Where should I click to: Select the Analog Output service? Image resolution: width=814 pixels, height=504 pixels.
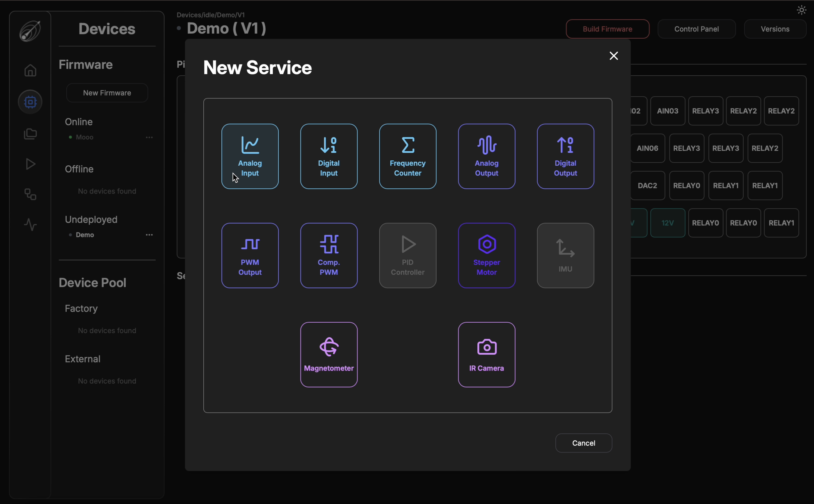[x=486, y=156]
